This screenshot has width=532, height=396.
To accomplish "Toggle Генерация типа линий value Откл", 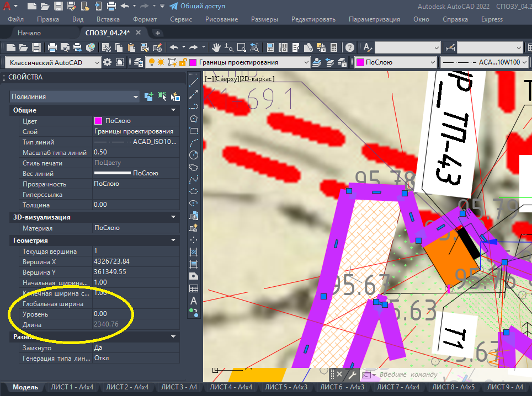I will [x=136, y=358].
